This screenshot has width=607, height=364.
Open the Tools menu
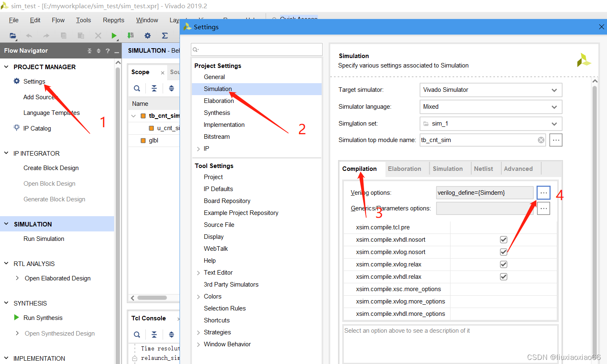83,20
